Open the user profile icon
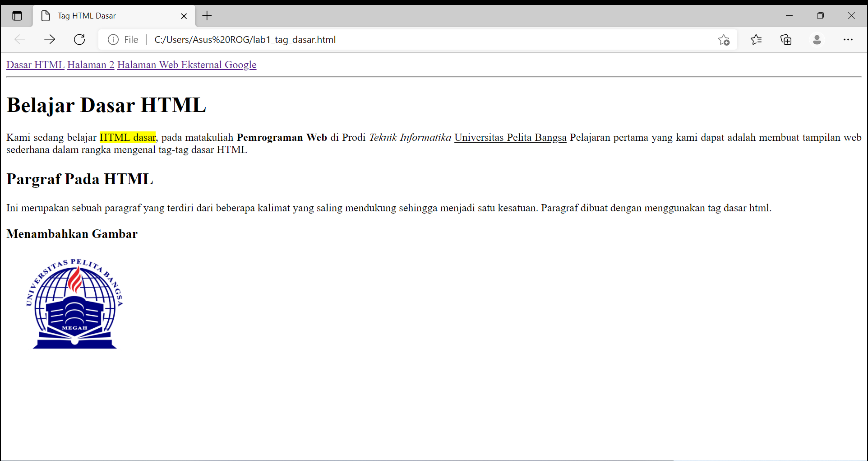The width and height of the screenshot is (868, 461). (817, 40)
